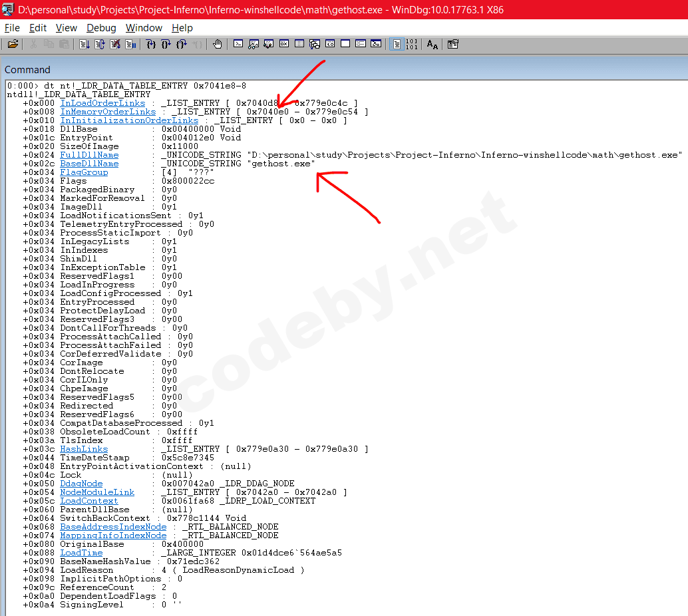Open the Processes and Threads toolbar icon
The width and height of the screenshot is (688, 616).
tap(361, 44)
